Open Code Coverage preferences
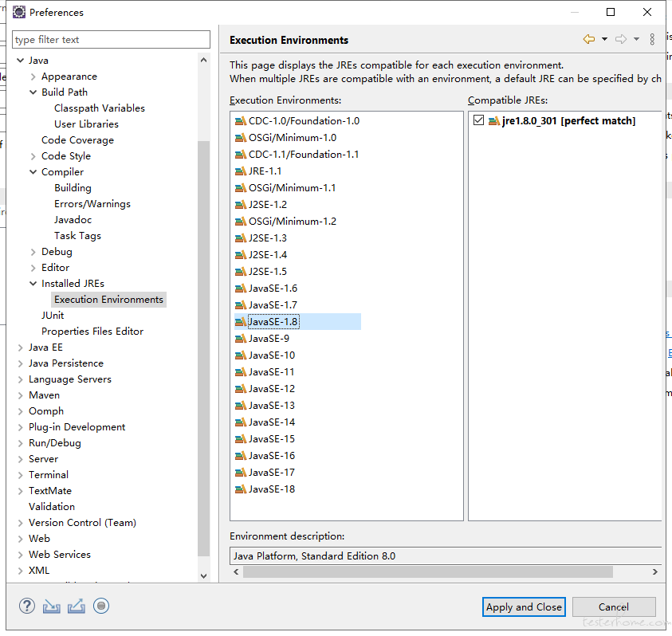 pos(77,140)
